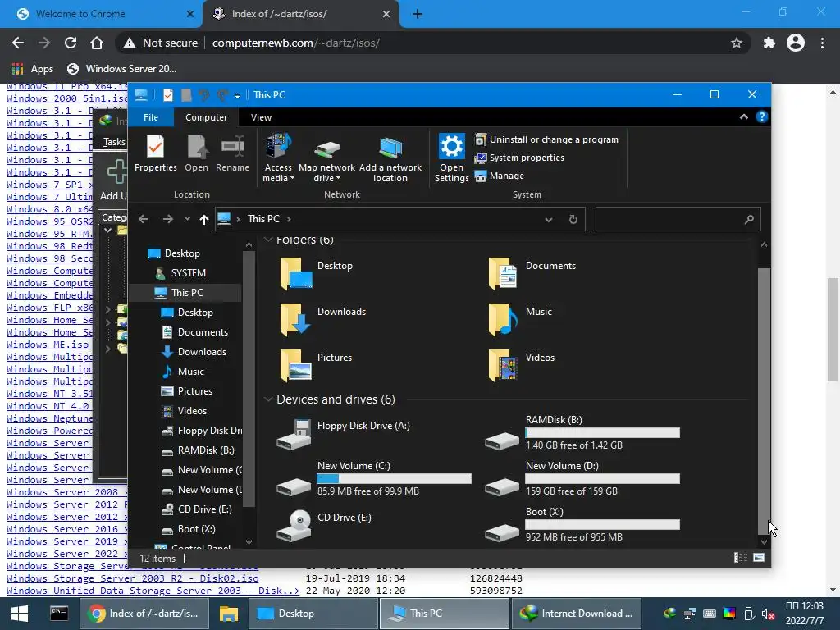
Task: Go to the Chrome home page
Action: [x=97, y=43]
